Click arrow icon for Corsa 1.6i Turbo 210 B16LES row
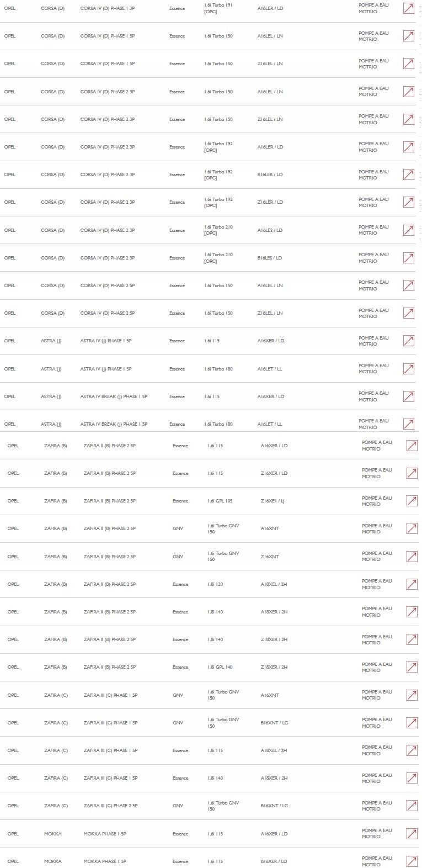Viewport: 422px width, 868px height. (409, 258)
